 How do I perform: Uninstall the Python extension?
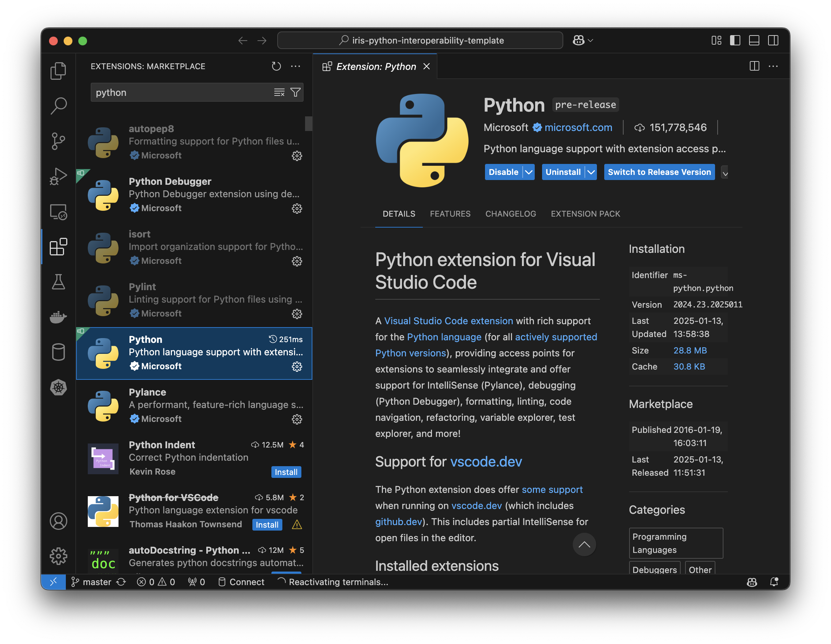coord(563,172)
